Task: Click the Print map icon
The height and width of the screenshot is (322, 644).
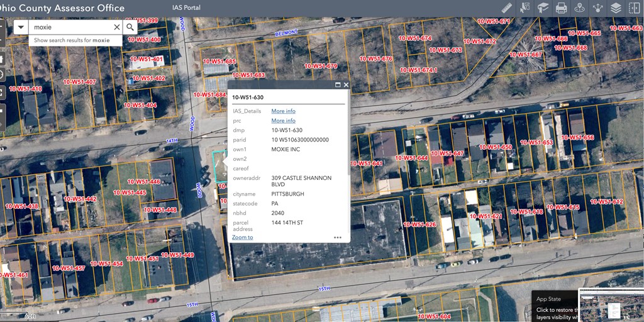Action: pyautogui.click(x=561, y=8)
